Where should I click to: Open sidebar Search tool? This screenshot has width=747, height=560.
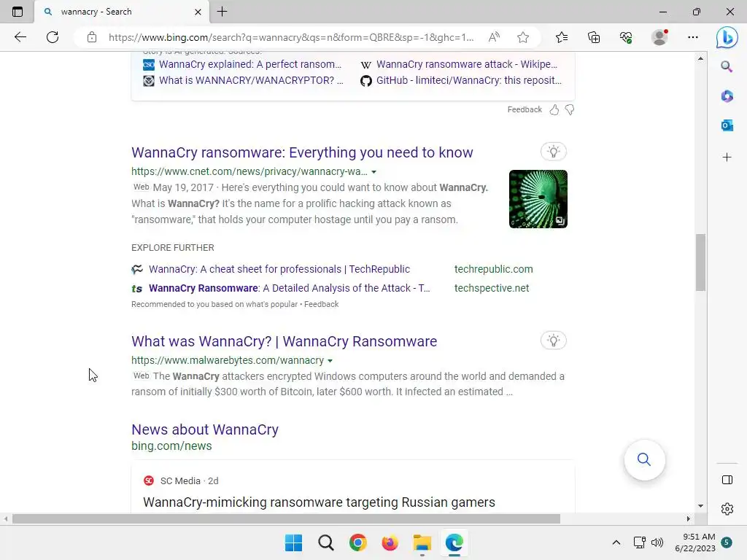tap(727, 66)
